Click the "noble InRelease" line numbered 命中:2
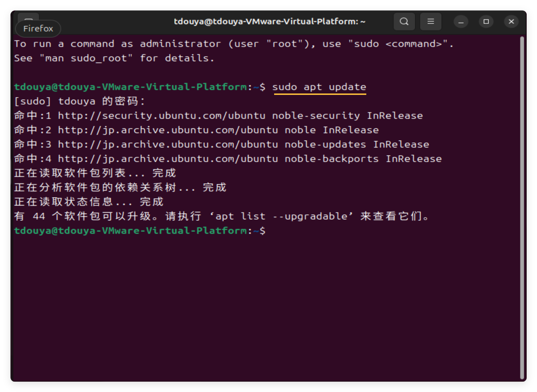537x392 pixels. [197, 130]
